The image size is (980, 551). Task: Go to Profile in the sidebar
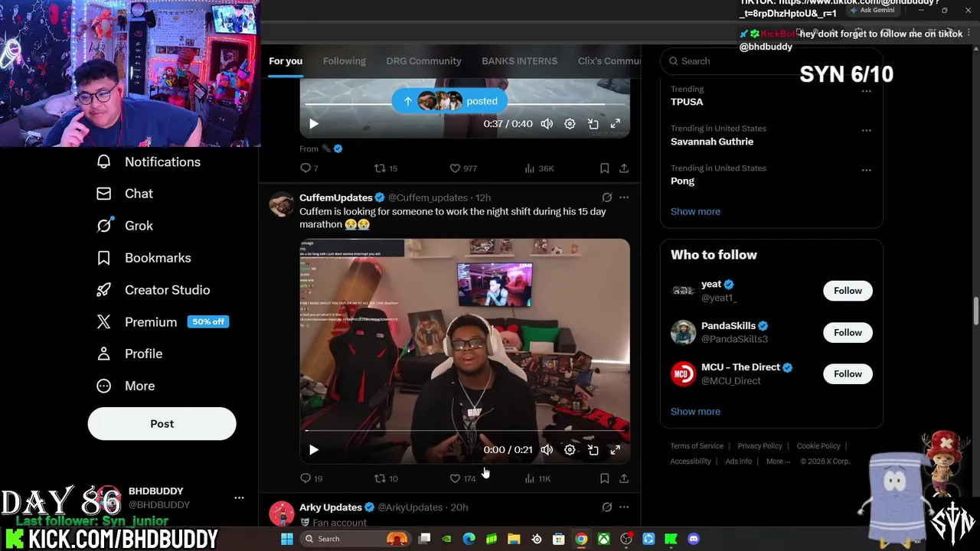[131, 354]
